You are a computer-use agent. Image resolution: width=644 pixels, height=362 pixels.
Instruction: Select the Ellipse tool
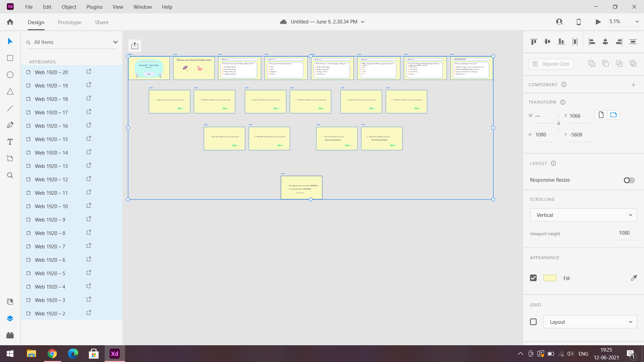[x=10, y=75]
